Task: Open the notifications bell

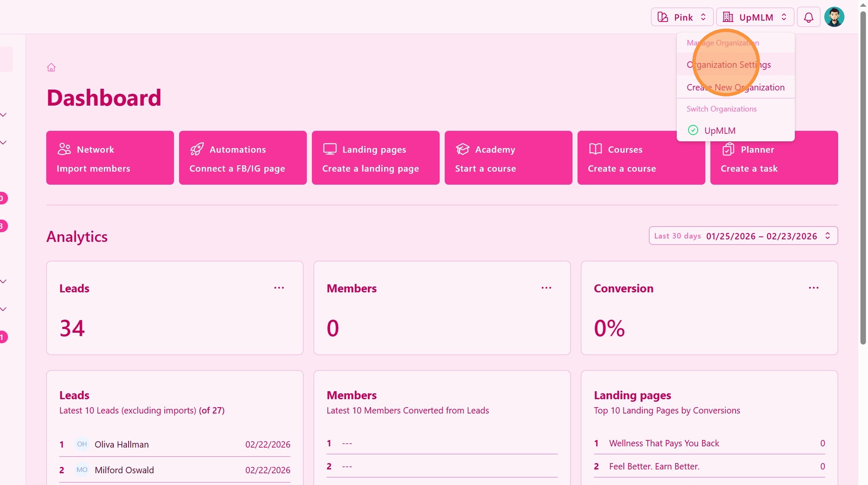Action: point(808,17)
